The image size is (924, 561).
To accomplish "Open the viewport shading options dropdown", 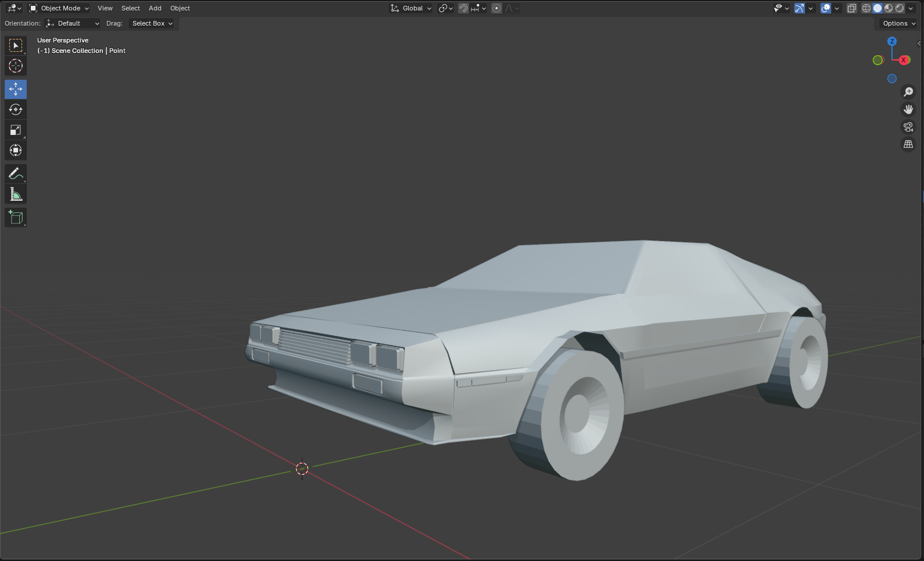I will (x=911, y=8).
